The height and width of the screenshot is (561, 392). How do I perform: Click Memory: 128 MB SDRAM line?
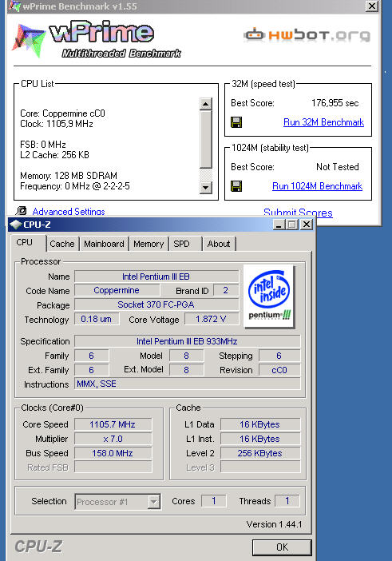(x=69, y=176)
